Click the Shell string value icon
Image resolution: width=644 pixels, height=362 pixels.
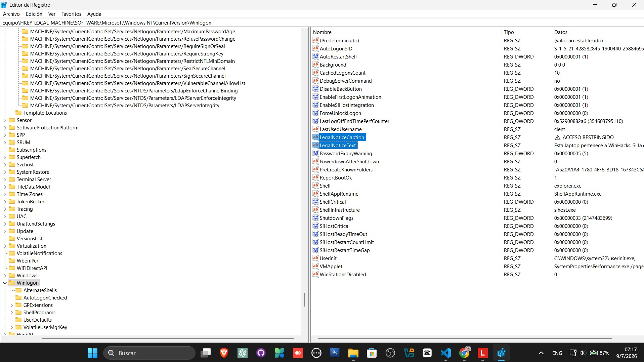[315, 186]
